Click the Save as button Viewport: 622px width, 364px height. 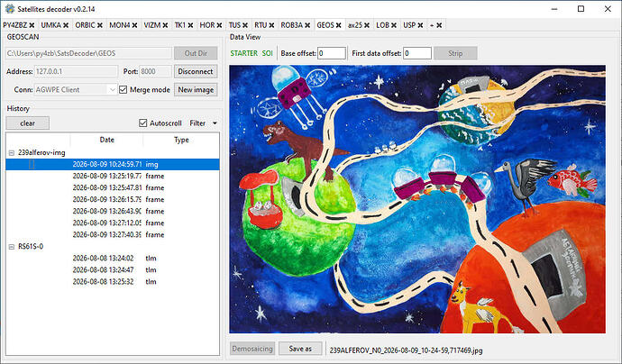(300, 349)
